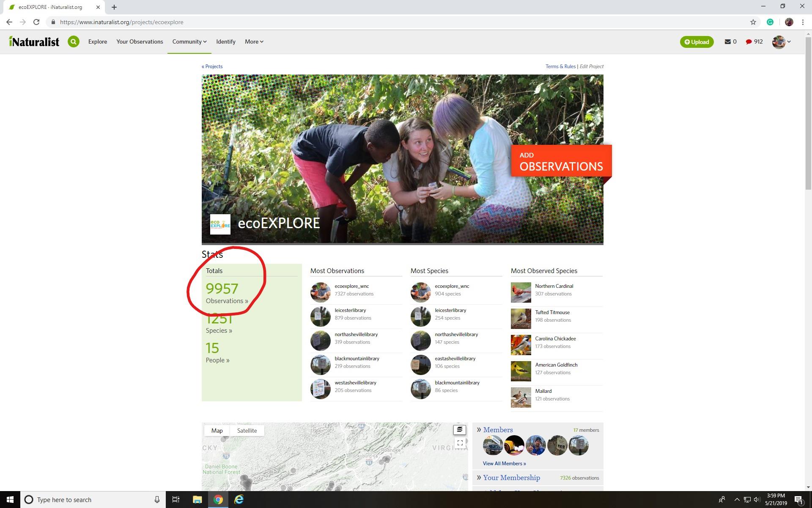Open a new tab with the plus icon
This screenshot has width=812, height=508.
tap(114, 7)
